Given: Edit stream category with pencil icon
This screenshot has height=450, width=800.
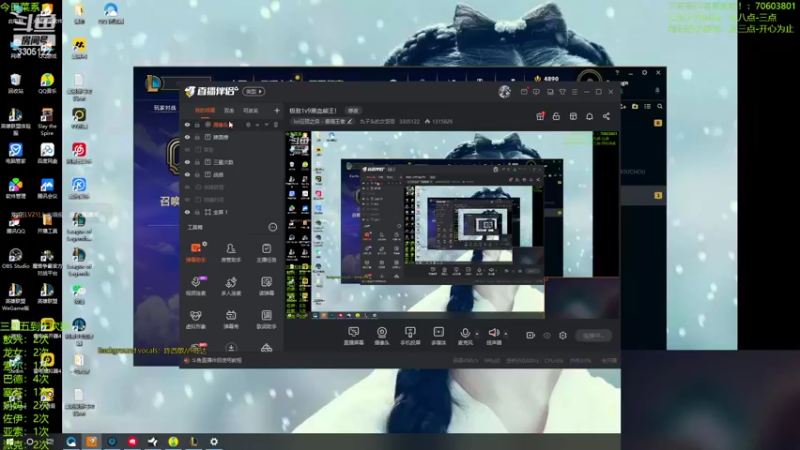Looking at the screenshot, I should [350, 121].
